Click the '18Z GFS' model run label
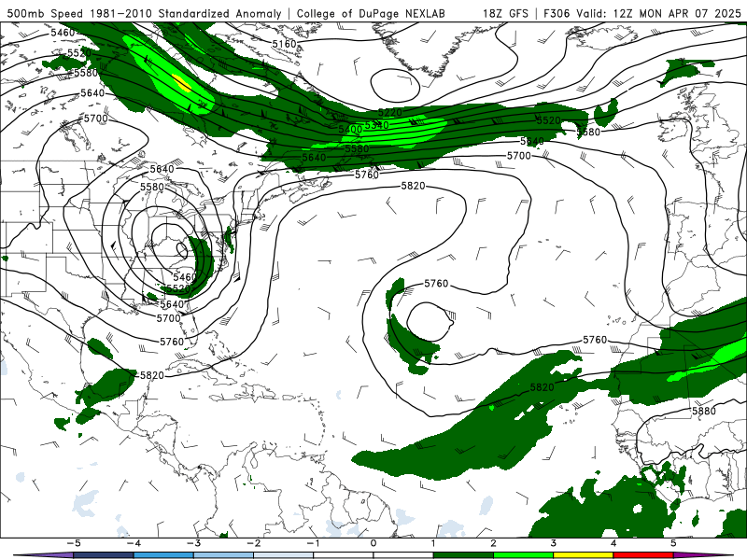The height and width of the screenshot is (560, 747). (505, 13)
